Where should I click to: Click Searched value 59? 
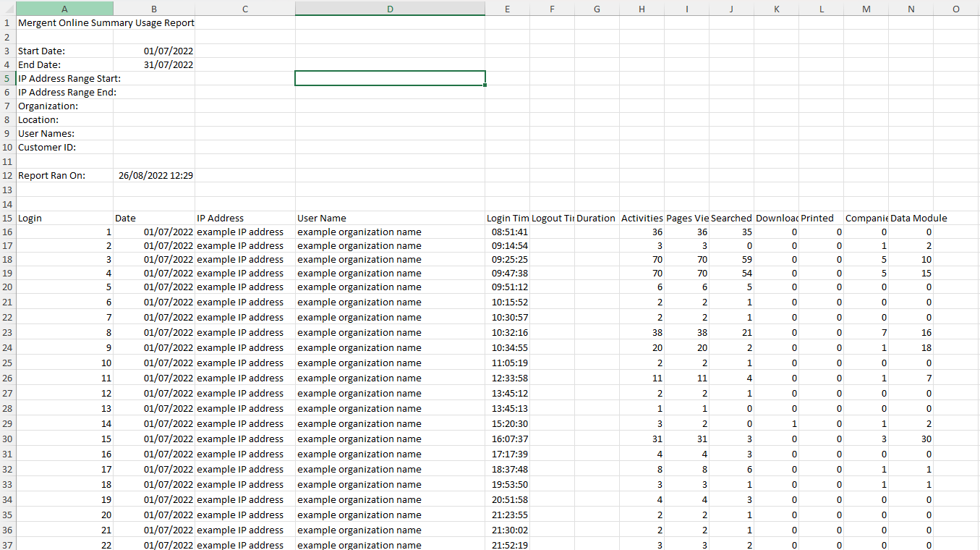point(732,259)
